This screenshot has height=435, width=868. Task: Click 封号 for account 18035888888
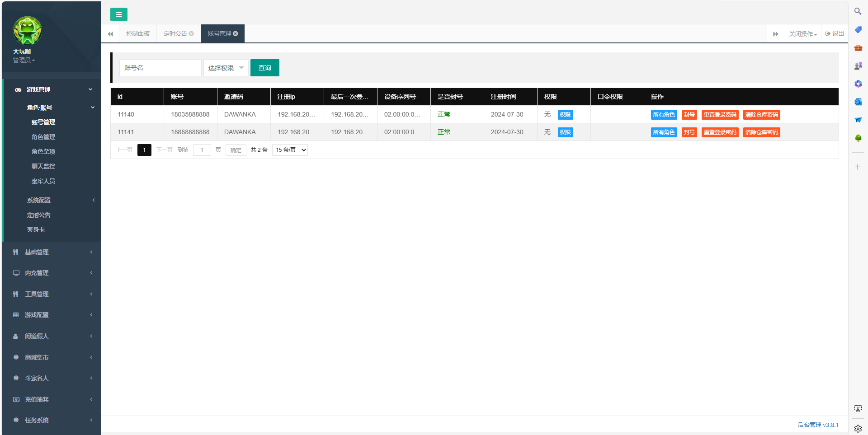(x=689, y=115)
